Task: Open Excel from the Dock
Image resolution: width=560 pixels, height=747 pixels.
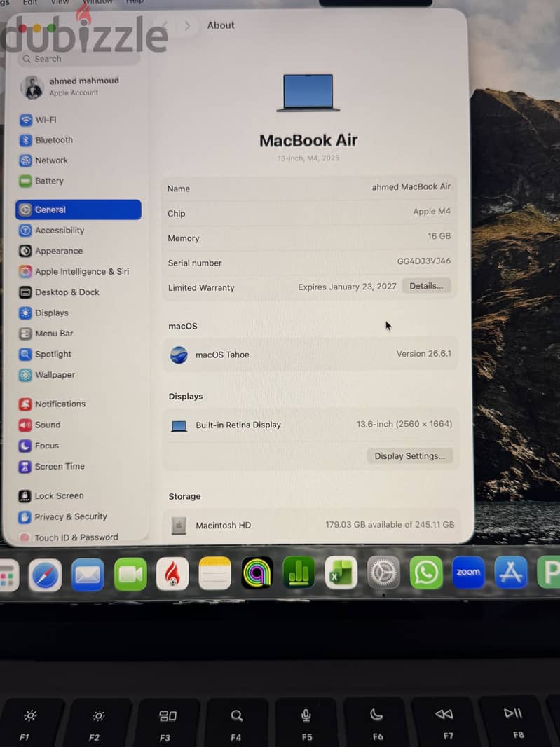Action: (x=341, y=572)
